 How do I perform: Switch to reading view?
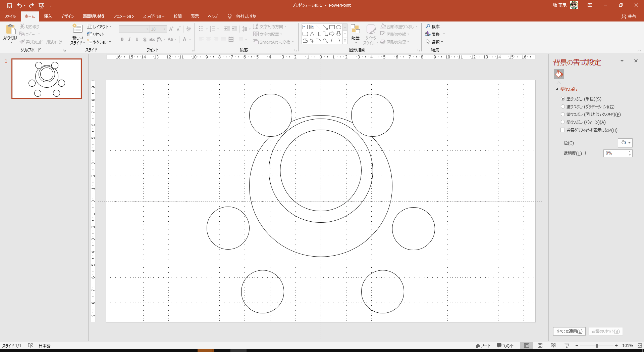tap(553, 346)
